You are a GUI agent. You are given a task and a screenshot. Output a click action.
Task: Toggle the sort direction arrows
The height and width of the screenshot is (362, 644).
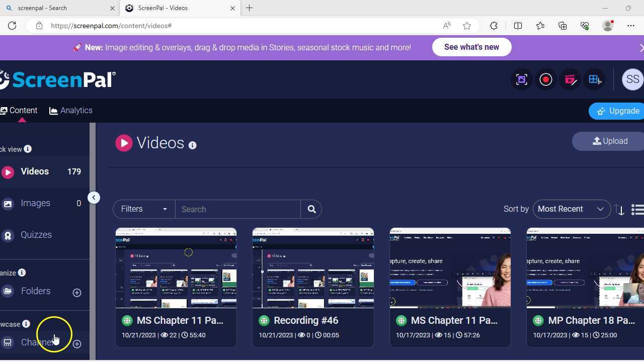tap(620, 210)
